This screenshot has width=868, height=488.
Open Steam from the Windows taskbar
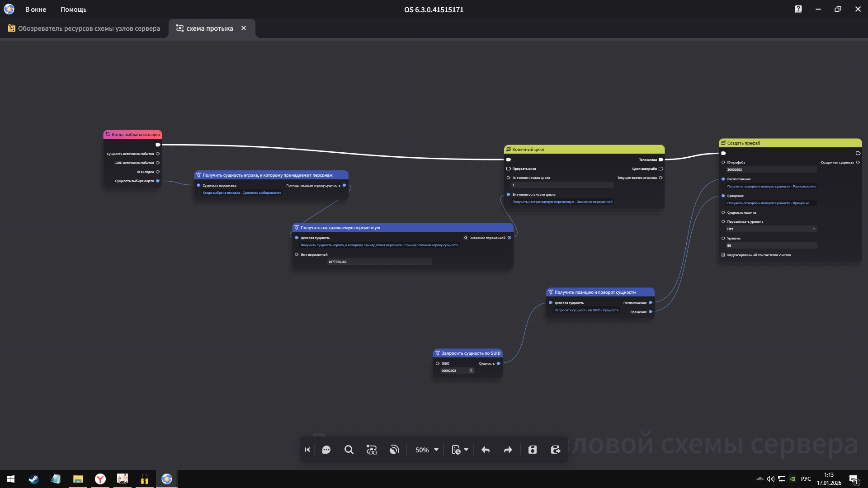[x=33, y=479]
